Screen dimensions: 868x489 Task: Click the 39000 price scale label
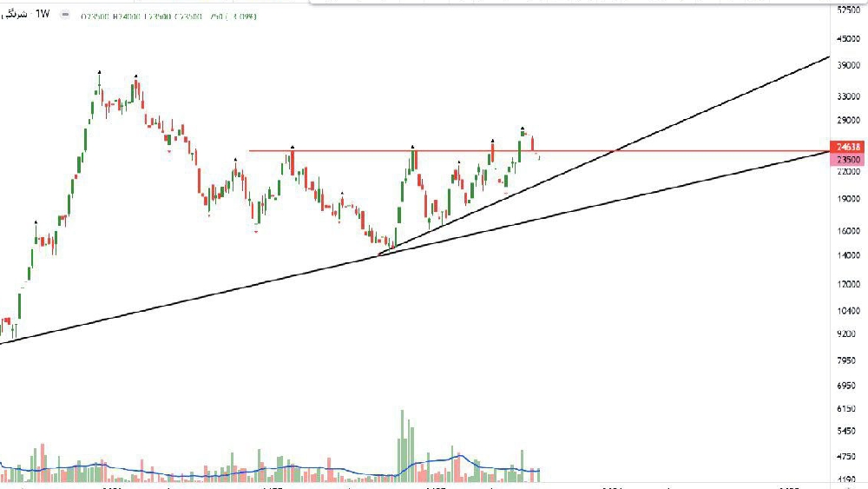pyautogui.click(x=849, y=65)
